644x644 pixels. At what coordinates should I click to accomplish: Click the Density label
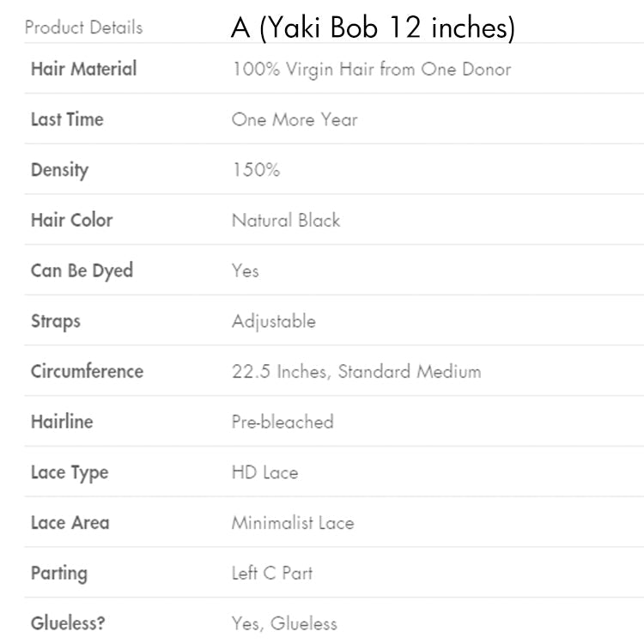tap(59, 170)
